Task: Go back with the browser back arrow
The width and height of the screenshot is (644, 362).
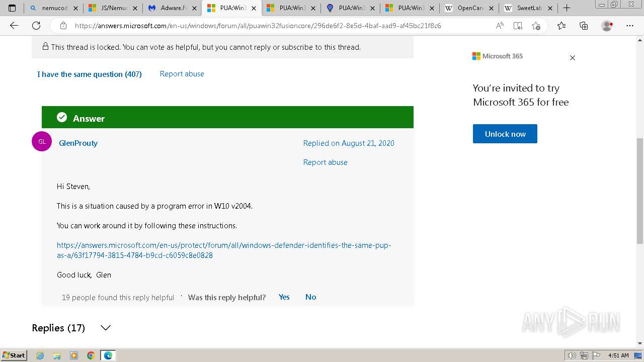Action: pos(14,26)
